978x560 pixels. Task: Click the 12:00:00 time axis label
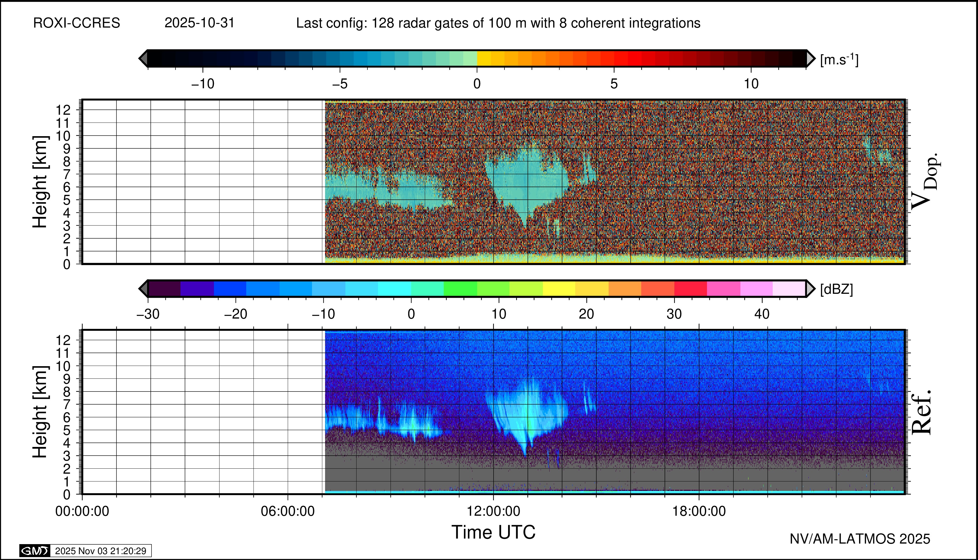coord(493,511)
